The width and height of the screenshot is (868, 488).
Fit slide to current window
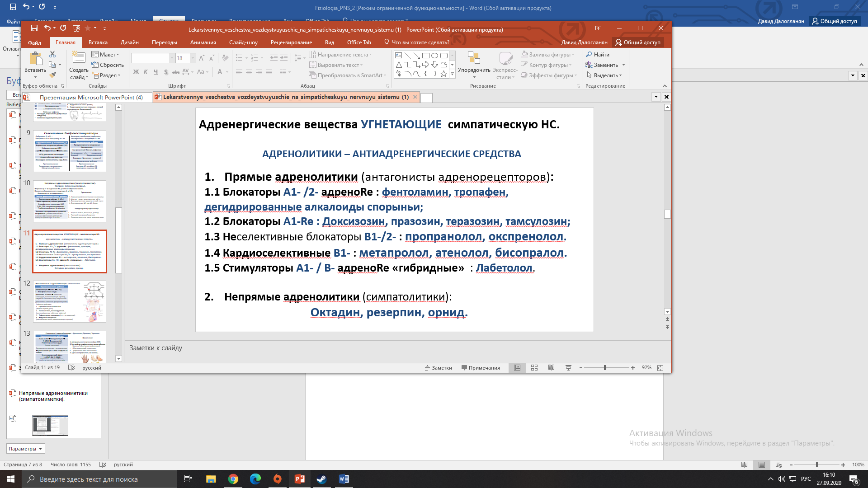(x=660, y=368)
